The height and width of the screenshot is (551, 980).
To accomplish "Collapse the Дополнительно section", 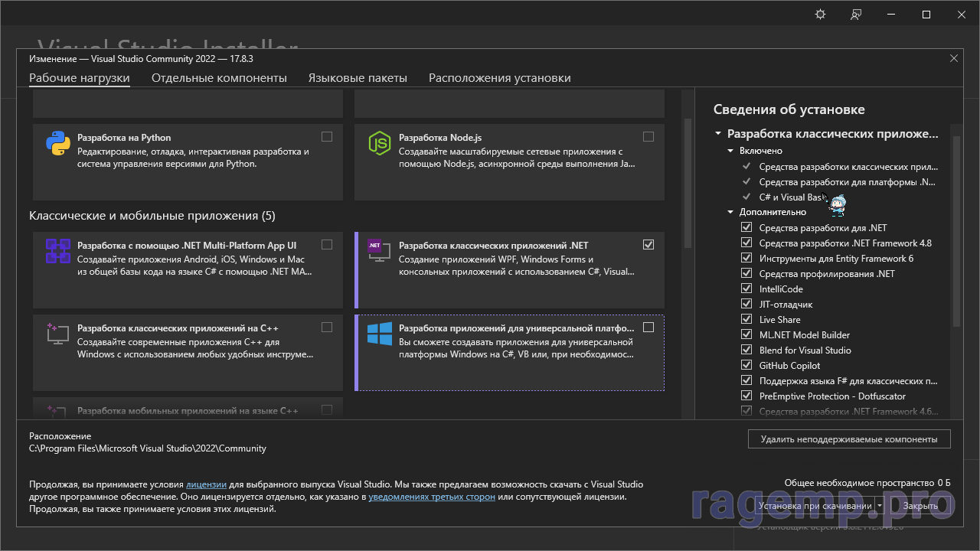I will point(731,213).
